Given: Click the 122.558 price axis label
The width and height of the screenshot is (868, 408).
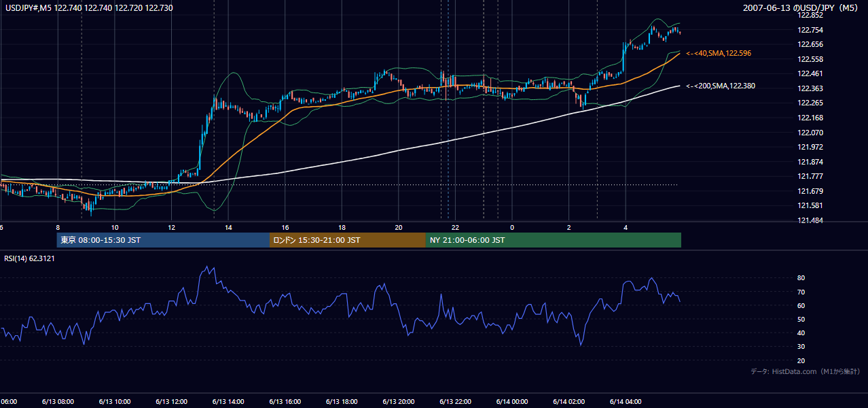Looking at the screenshot, I should 810,59.
